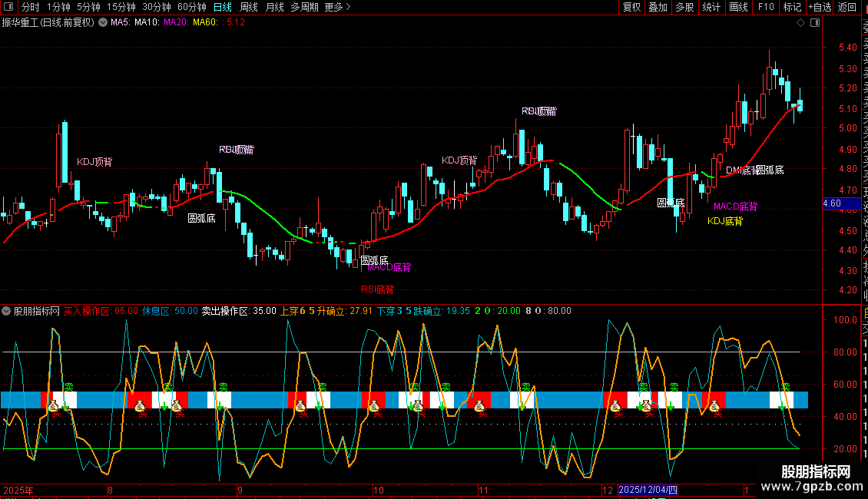Click the 标记 mark button
The image size is (868, 499).
coord(792,7)
